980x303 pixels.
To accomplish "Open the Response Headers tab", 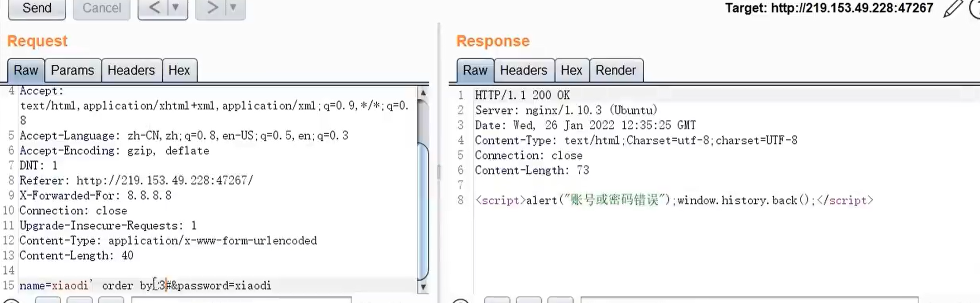I will [524, 70].
